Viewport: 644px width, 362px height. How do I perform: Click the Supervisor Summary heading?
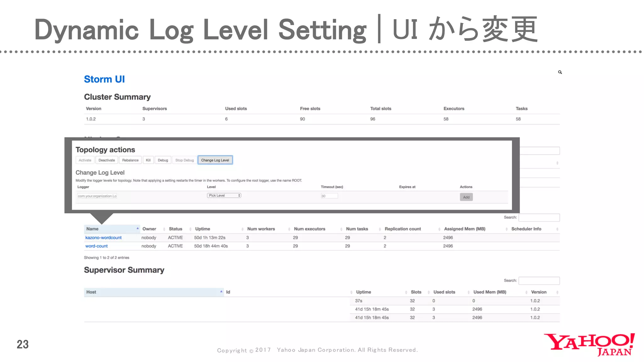tap(124, 270)
